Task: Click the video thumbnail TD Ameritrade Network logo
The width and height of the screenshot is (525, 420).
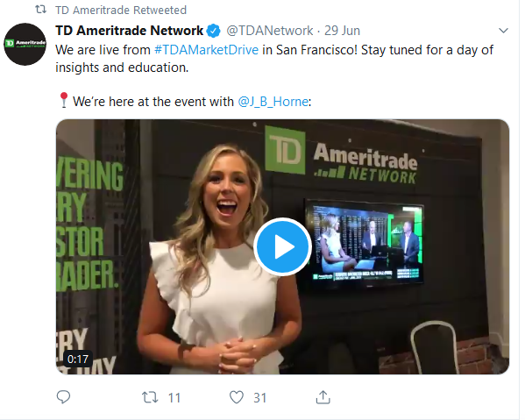Action: click(341, 155)
